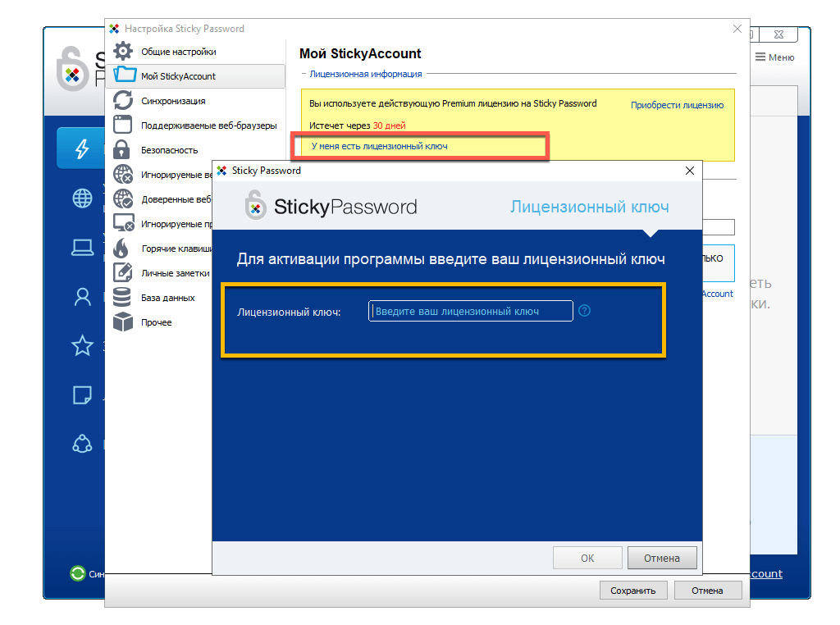Open Безопасность padlock icon
Screen dimensions: 840x625
click(123, 150)
